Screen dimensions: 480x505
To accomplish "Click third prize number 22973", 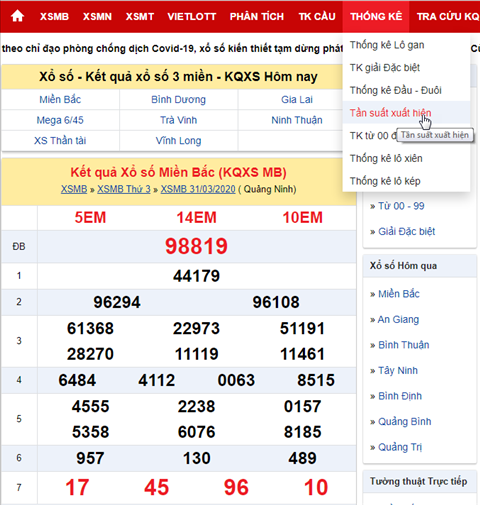I will [x=196, y=328].
